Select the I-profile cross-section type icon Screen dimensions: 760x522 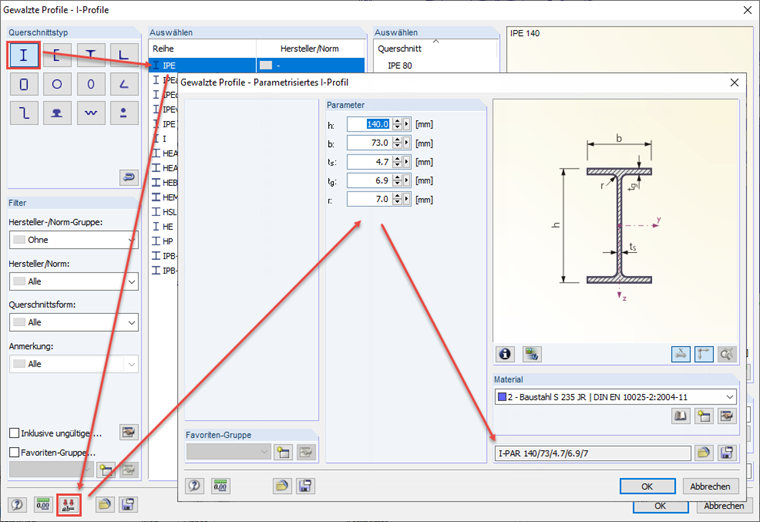click(23, 55)
